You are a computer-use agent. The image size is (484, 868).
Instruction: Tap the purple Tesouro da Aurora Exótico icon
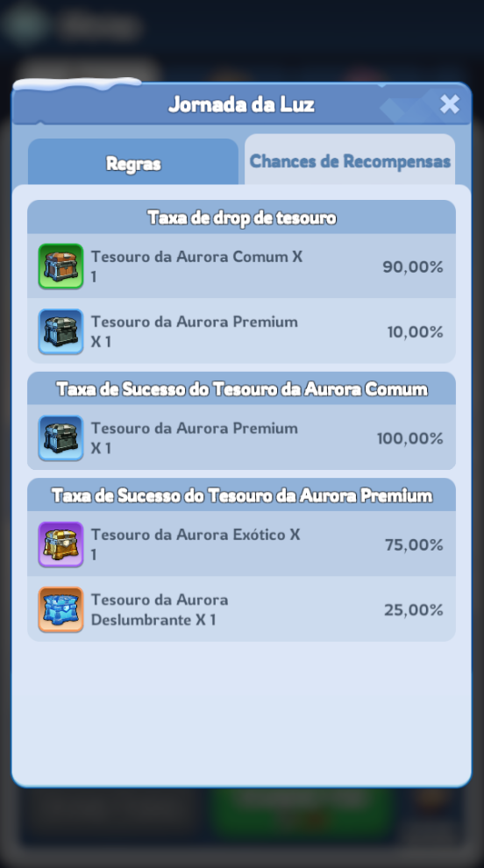pos(60,544)
